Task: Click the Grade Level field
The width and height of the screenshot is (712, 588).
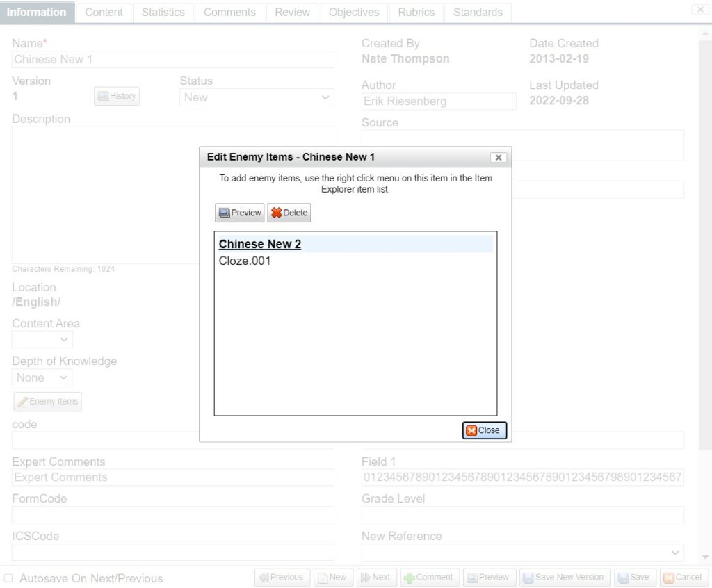Action: point(523,515)
